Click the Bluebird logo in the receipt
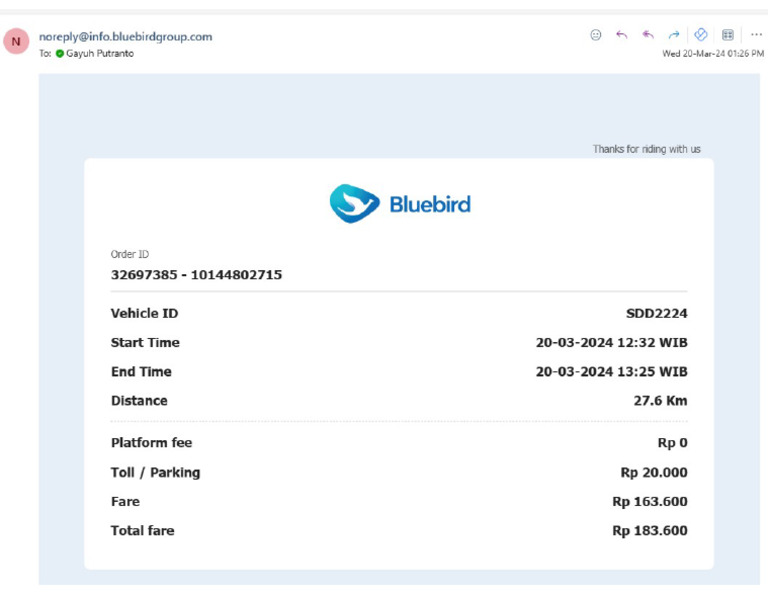Viewport: 768px width, 594px height. (400, 204)
